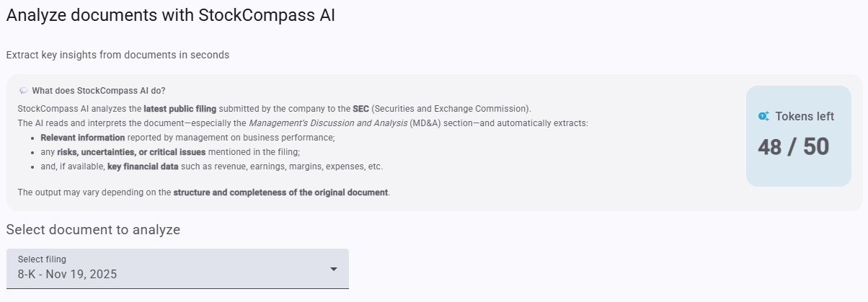Click the bold 'SEC' abbreviation
The image size is (868, 302).
(x=360, y=109)
